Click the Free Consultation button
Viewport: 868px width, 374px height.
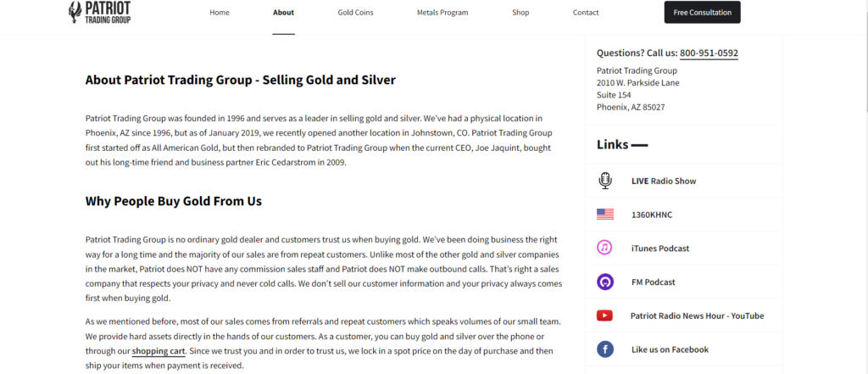[x=702, y=12]
